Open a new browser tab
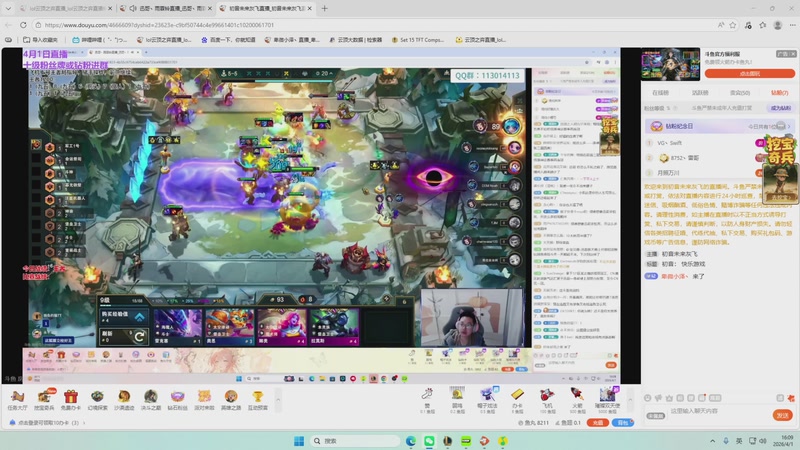The image size is (800, 450). click(x=324, y=8)
